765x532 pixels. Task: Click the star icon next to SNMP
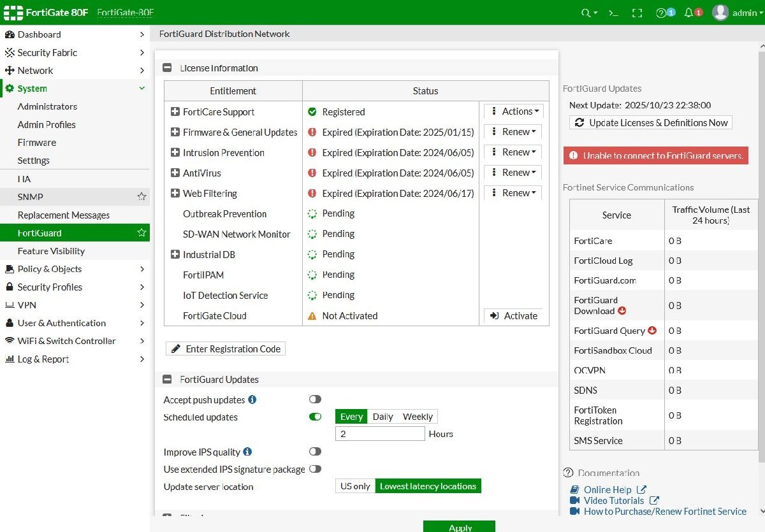(x=142, y=197)
